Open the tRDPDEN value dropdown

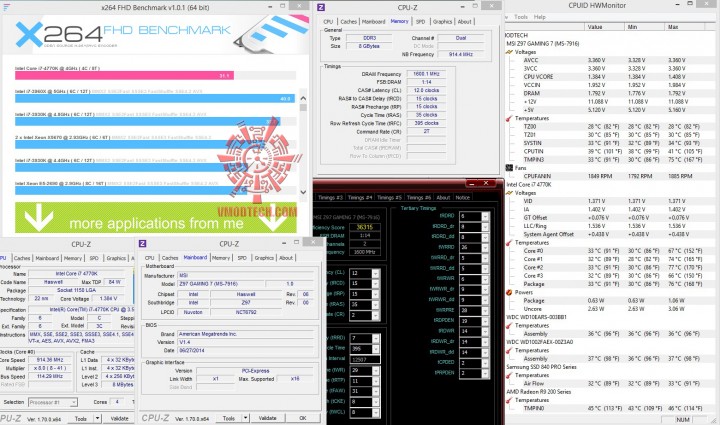tap(485, 321)
